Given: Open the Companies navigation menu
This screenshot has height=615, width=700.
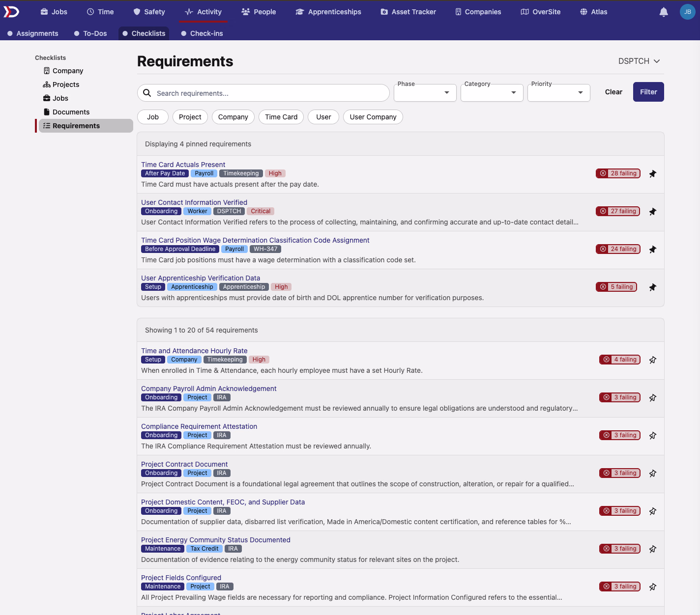Looking at the screenshot, I should click(478, 12).
